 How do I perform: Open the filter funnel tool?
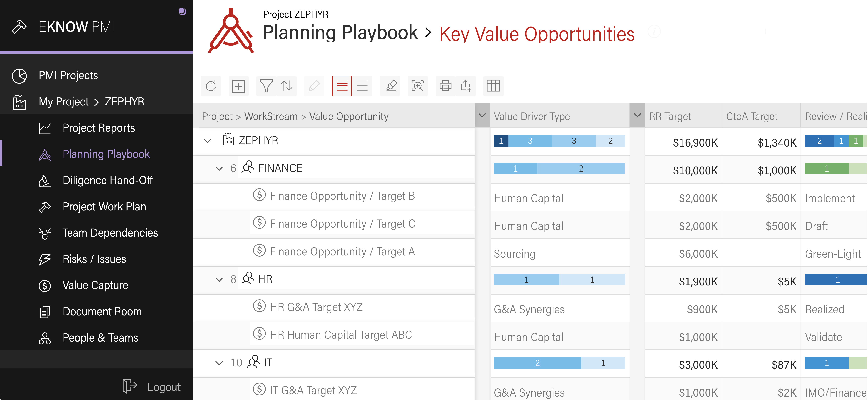266,86
